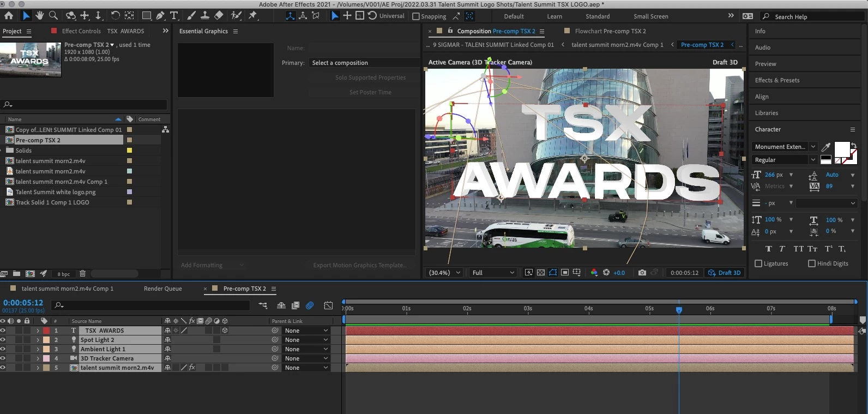Pick a color with the eyedropper
Viewport: 868px width, 414px height.
826,147
